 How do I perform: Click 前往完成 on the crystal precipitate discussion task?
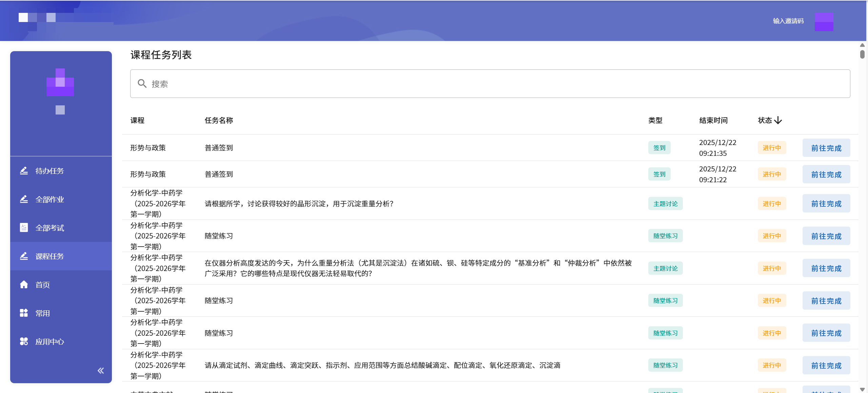826,203
